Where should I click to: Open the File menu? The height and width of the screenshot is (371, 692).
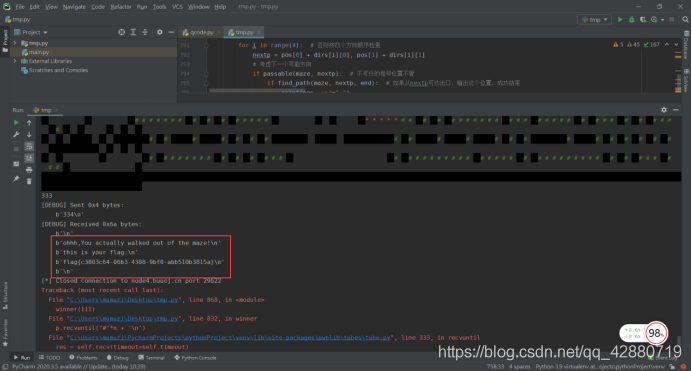tap(20, 7)
